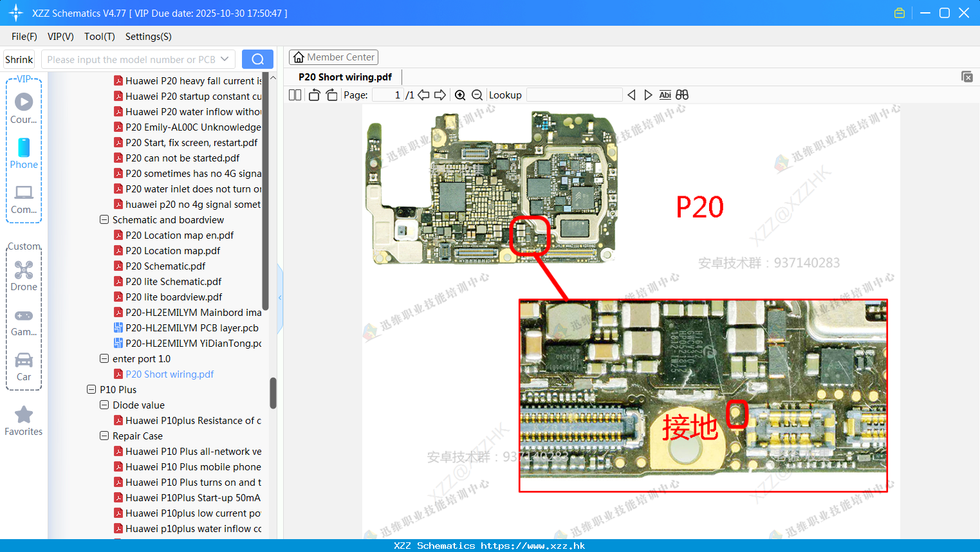The width and height of the screenshot is (980, 552).
Task: Open P20 can not be started.pdf
Action: 182,158
